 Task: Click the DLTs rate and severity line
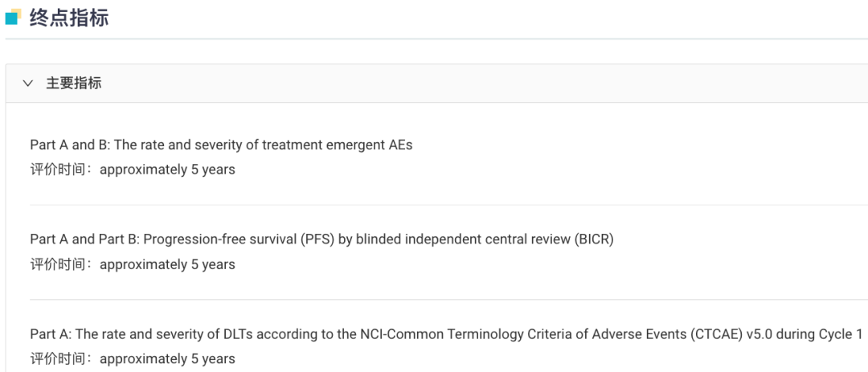coord(447,334)
